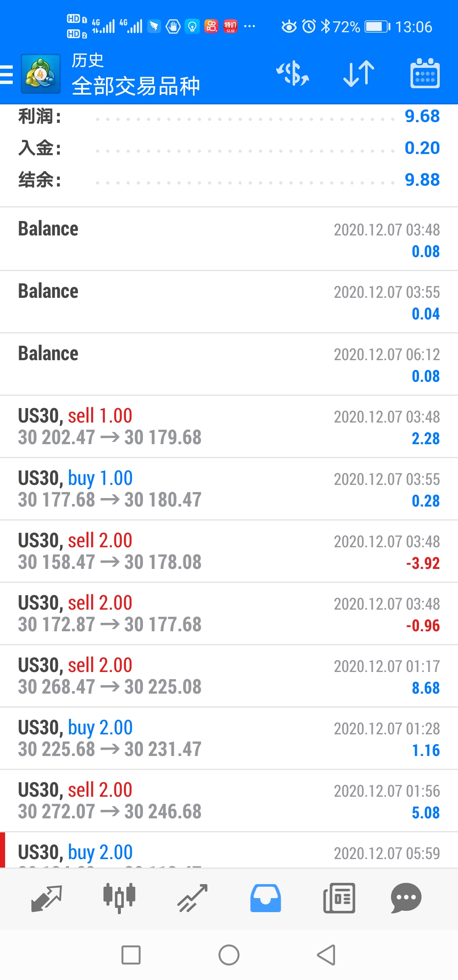Tap the Android back navigation button
The image size is (458, 980).
pyautogui.click(x=327, y=955)
